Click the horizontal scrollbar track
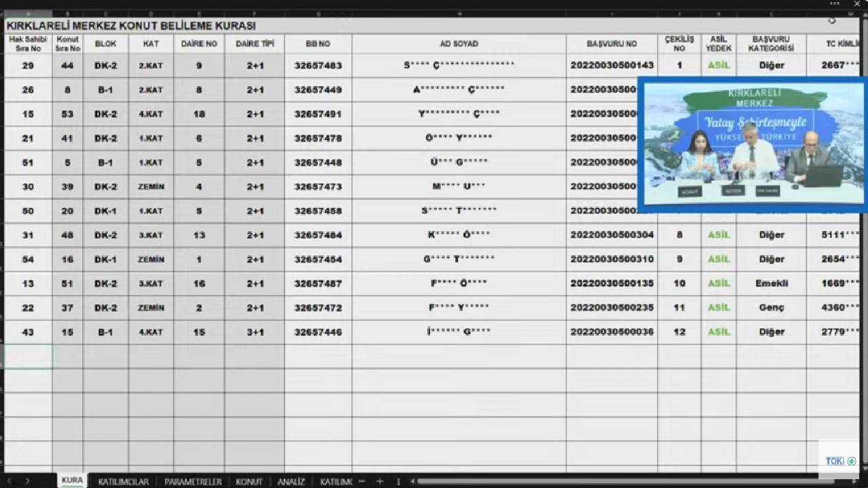 tap(627, 481)
